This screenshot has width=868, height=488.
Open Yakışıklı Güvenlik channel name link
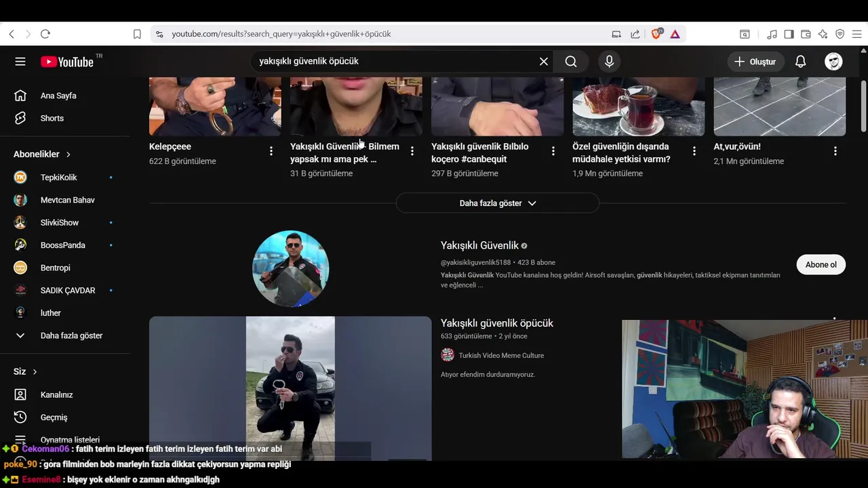(x=479, y=245)
